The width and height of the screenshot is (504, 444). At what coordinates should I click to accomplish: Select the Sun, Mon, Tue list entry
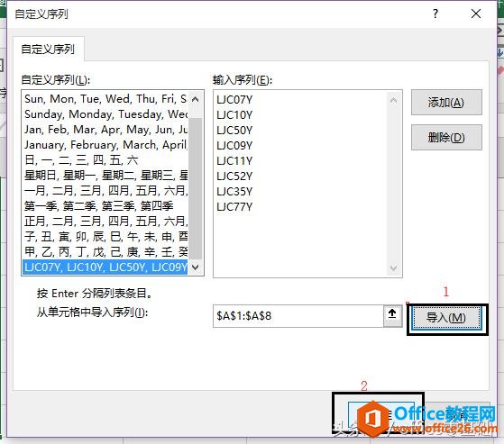pos(105,99)
